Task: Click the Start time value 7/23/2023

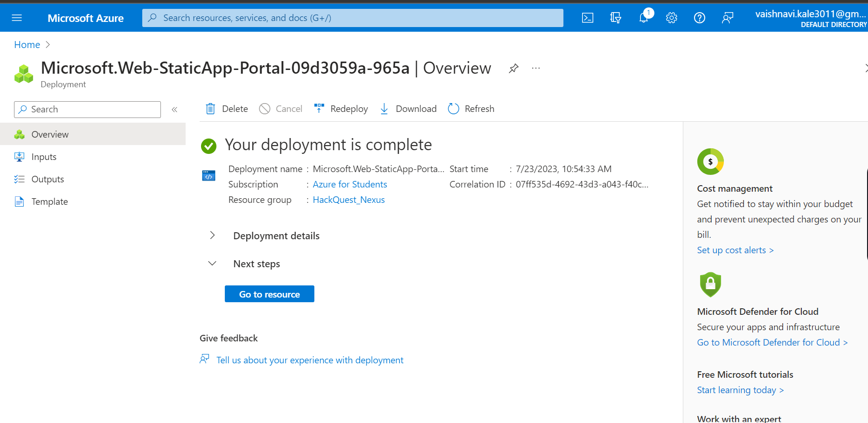Action: point(563,169)
